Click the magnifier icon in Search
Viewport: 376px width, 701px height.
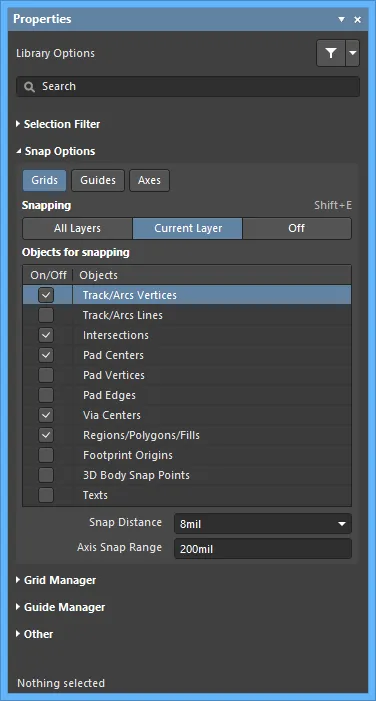[30, 87]
